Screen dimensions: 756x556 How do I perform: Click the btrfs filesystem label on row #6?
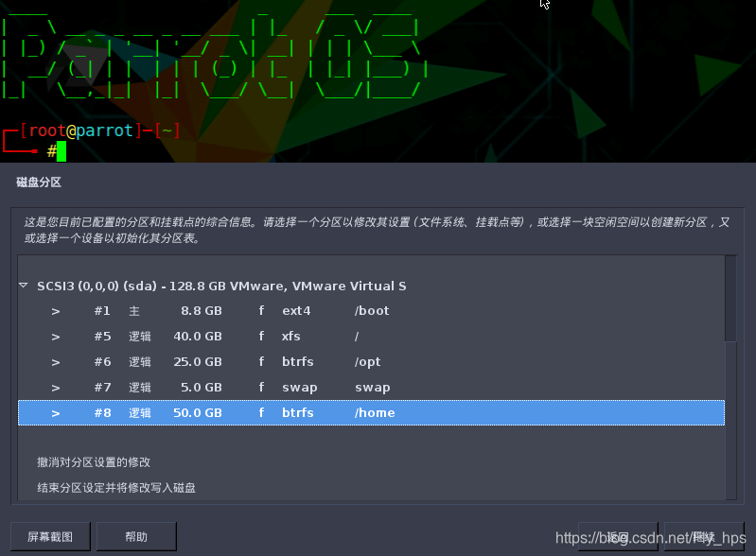297,362
